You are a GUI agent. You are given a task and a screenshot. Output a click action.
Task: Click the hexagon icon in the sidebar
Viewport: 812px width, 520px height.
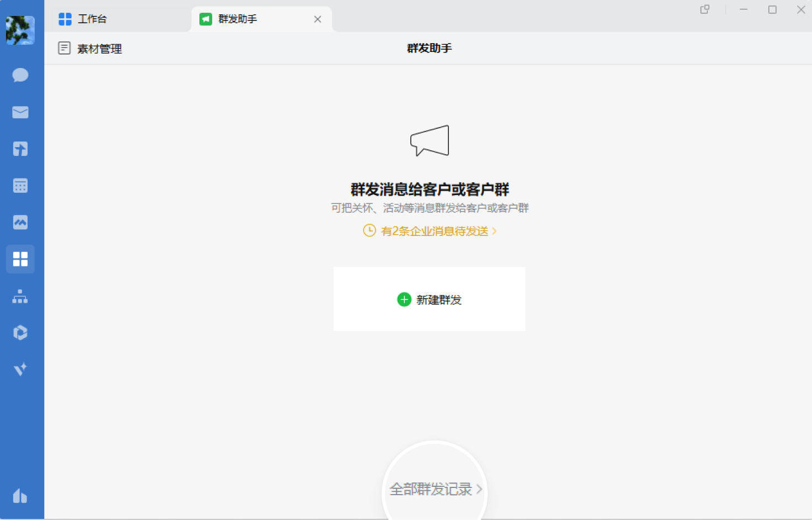pyautogui.click(x=20, y=333)
